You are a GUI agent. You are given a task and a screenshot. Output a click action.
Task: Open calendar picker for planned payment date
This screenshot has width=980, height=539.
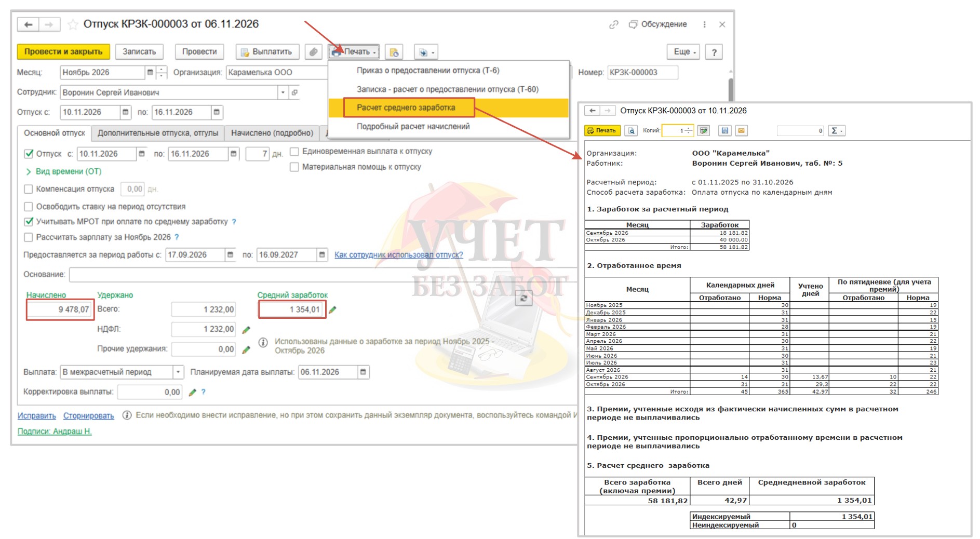pyautogui.click(x=364, y=372)
